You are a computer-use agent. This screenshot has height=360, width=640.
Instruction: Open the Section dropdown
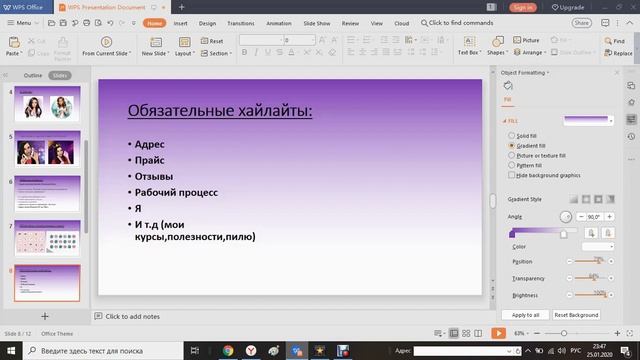pos(216,53)
